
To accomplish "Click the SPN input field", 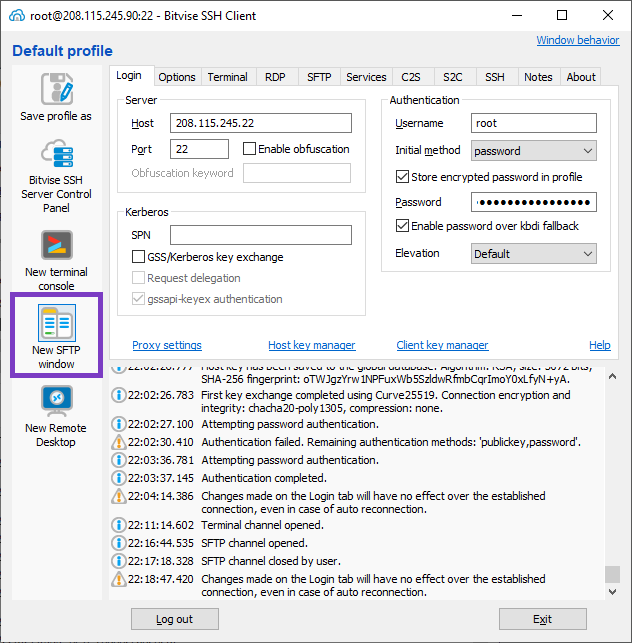I will pos(261,235).
